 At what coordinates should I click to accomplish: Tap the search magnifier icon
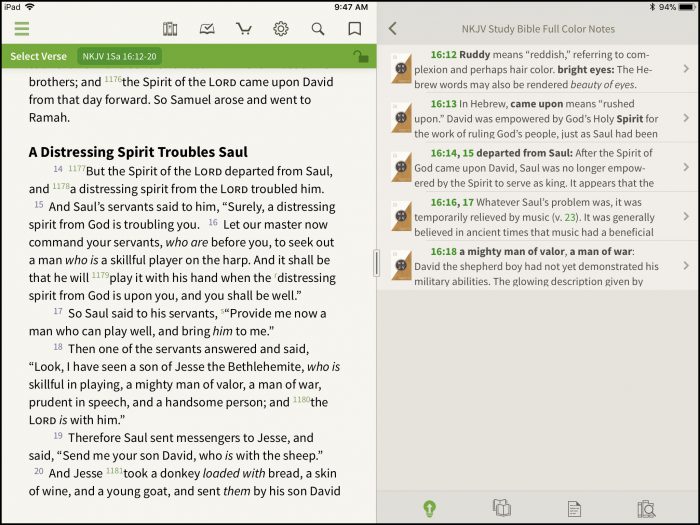click(x=318, y=29)
